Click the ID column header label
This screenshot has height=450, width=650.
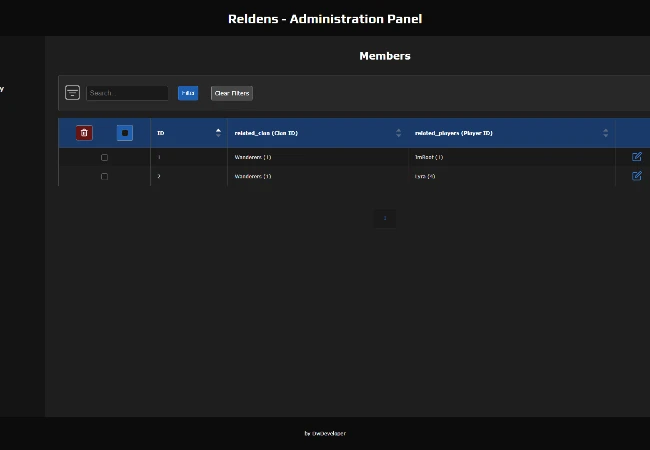(x=161, y=133)
